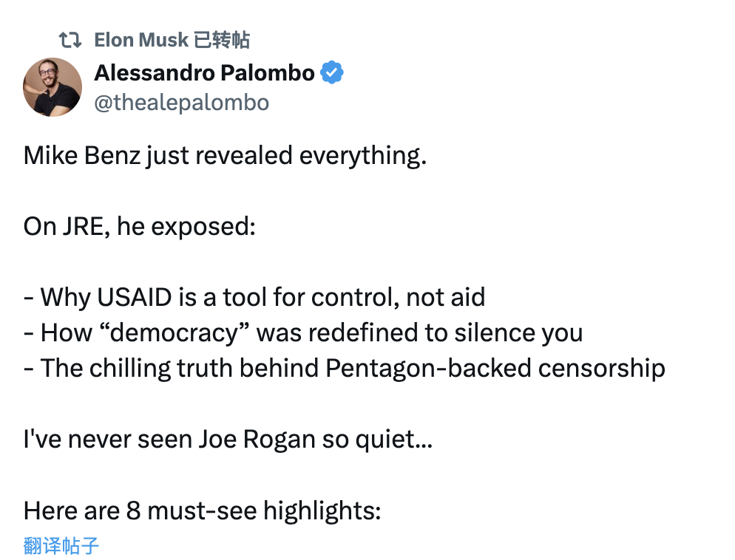Click the text "On JRE, he exposed:"
This screenshot has height=560, width=735.
point(140,227)
